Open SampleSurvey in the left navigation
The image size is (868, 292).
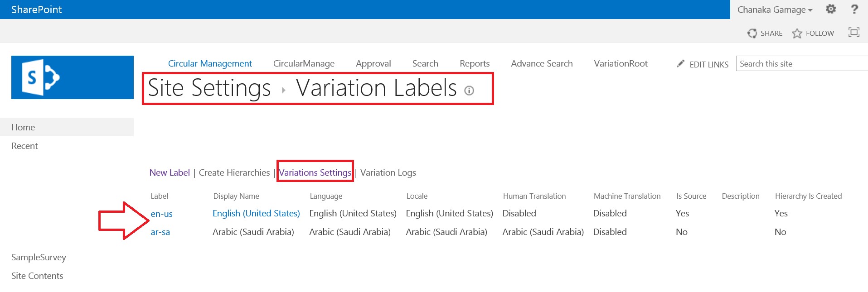39,258
